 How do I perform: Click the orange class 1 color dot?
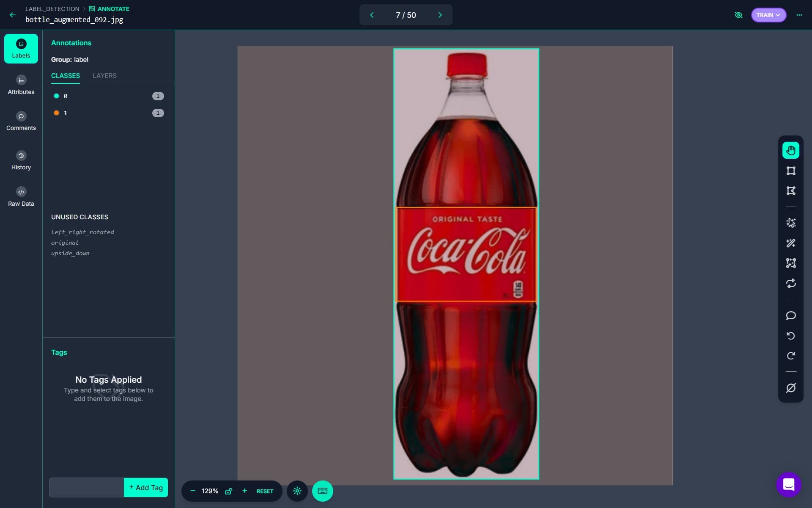[56, 113]
